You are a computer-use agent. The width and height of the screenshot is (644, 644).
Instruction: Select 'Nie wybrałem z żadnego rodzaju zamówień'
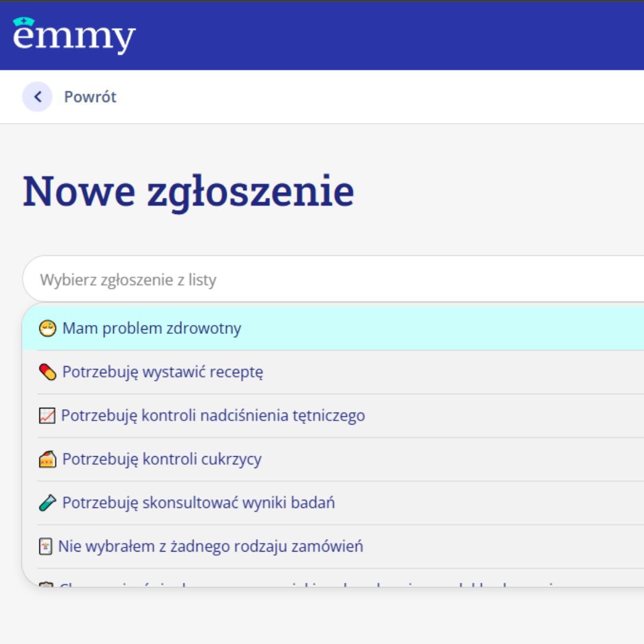pos(210,546)
